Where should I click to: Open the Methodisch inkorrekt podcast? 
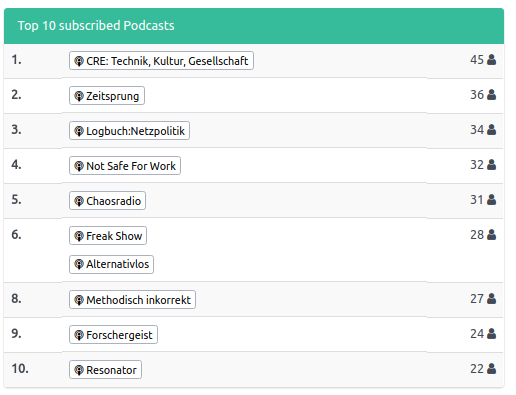click(x=132, y=300)
